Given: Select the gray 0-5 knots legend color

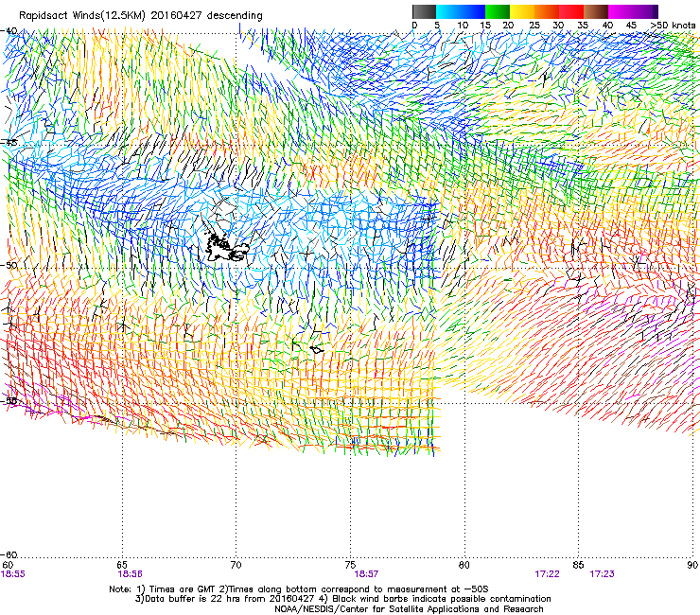Looking at the screenshot, I should pyautogui.click(x=424, y=11).
